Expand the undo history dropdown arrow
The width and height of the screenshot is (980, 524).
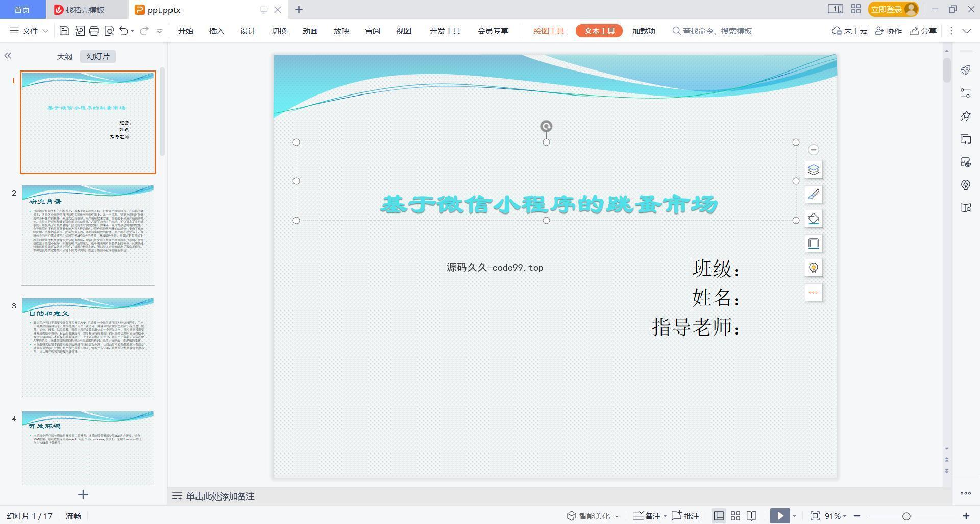[x=133, y=31]
